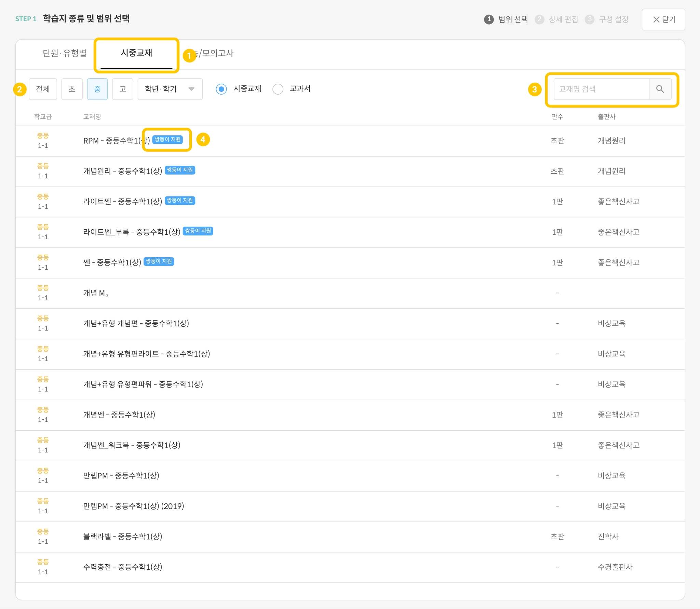Close the dialog with 닫기 button

663,19
